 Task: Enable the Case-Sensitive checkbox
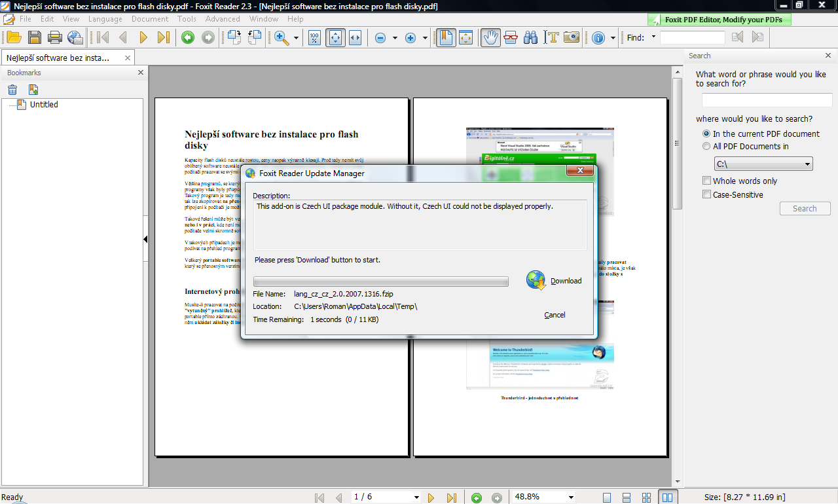click(706, 194)
